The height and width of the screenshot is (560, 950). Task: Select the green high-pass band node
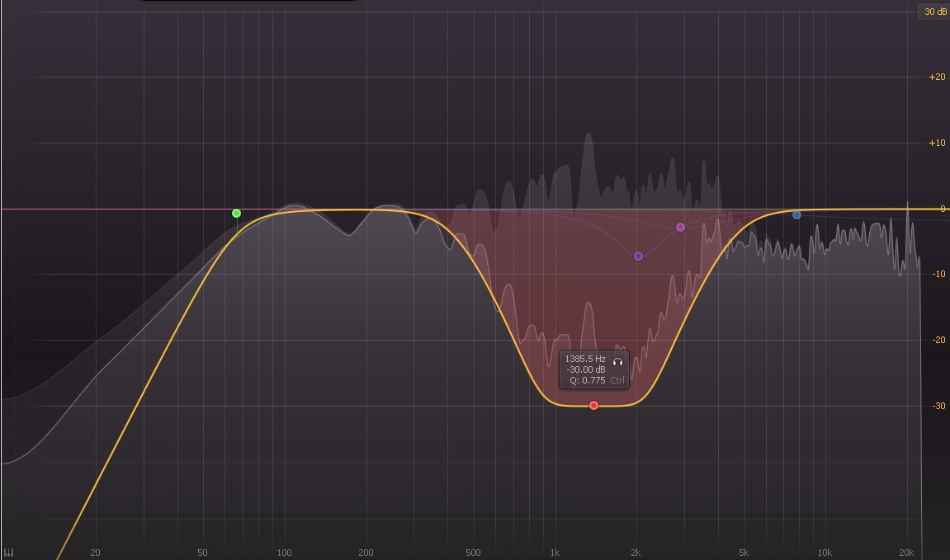coord(236,213)
